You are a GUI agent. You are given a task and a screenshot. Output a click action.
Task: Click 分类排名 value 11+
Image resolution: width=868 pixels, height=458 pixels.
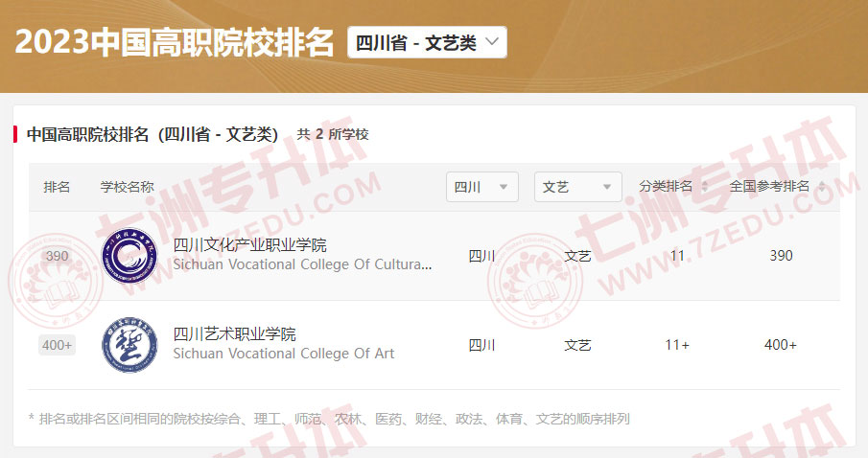pos(677,345)
